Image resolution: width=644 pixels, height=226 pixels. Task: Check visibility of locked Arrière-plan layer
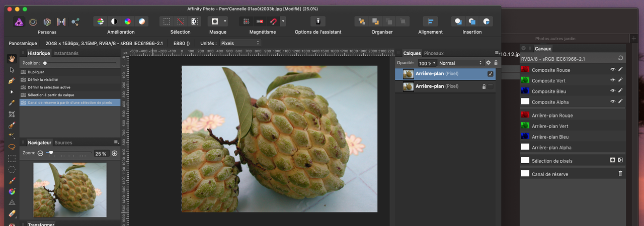click(491, 86)
